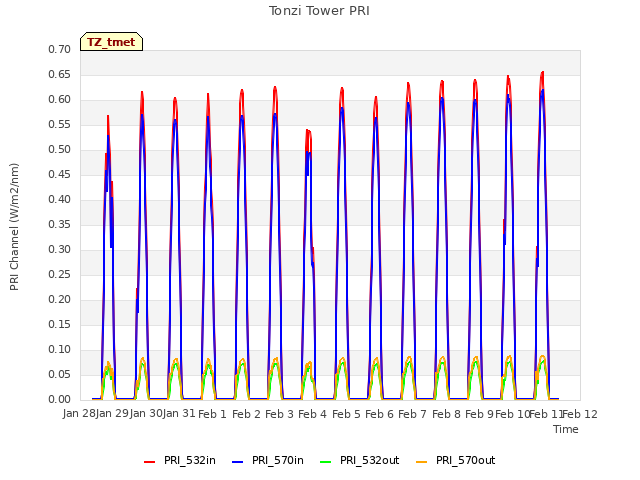Click the y-axis title PRI Channel (W/m2/nm)
640x480 pixels.
pyautogui.click(x=14, y=227)
